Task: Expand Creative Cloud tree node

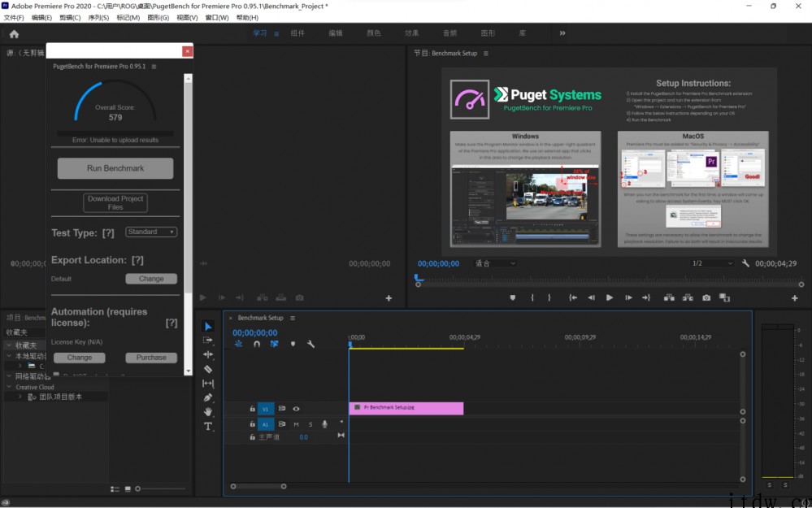Action: [x=9, y=387]
